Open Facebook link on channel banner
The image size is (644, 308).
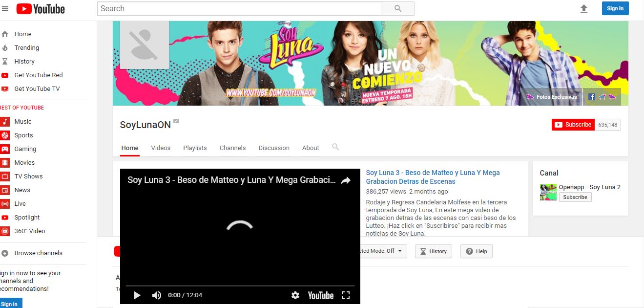pos(592,97)
